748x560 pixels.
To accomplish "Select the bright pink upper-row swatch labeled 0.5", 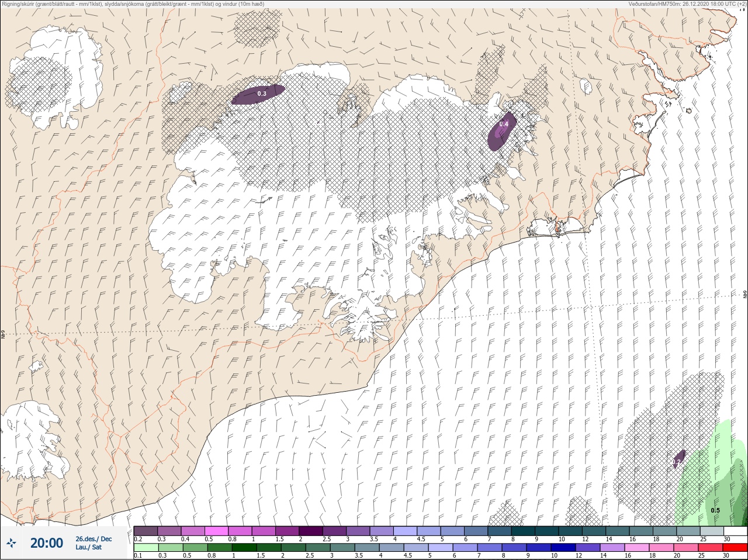I will pyautogui.click(x=216, y=531).
